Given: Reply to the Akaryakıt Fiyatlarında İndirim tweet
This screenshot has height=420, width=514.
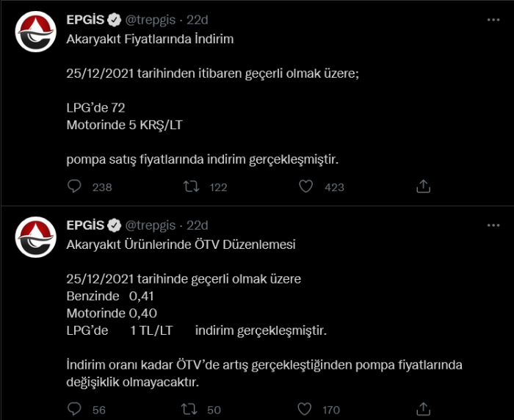Looking at the screenshot, I should pyautogui.click(x=74, y=187).
